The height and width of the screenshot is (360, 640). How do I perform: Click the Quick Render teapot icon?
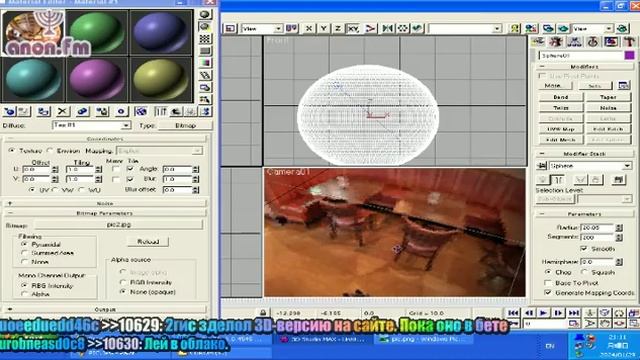563,28
